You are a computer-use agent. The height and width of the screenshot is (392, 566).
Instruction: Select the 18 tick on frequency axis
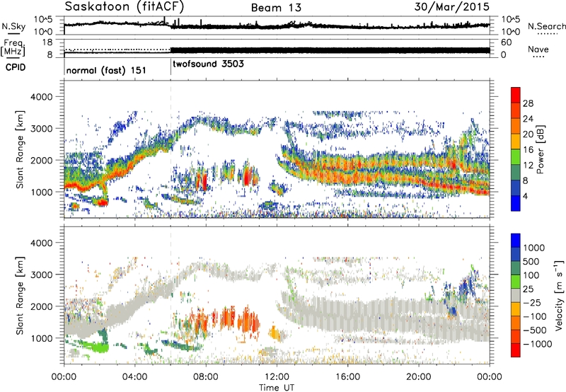coord(47,42)
